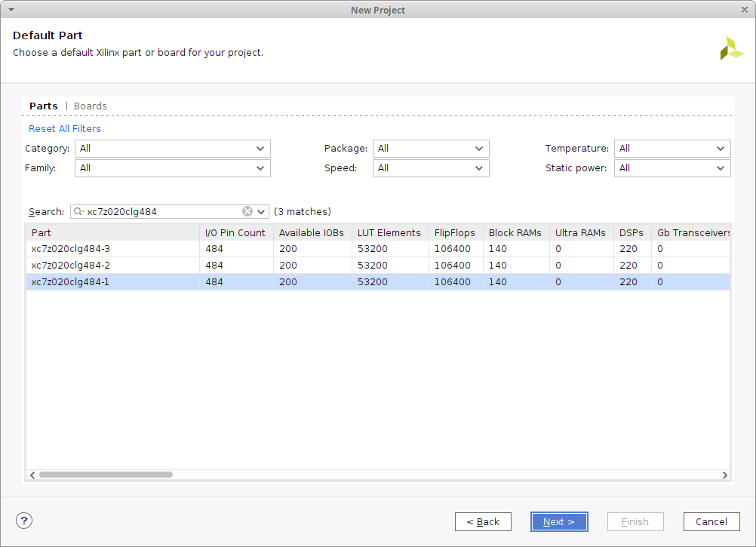This screenshot has width=756, height=547.
Task: Close the New Project dialog window
Action: click(x=745, y=10)
